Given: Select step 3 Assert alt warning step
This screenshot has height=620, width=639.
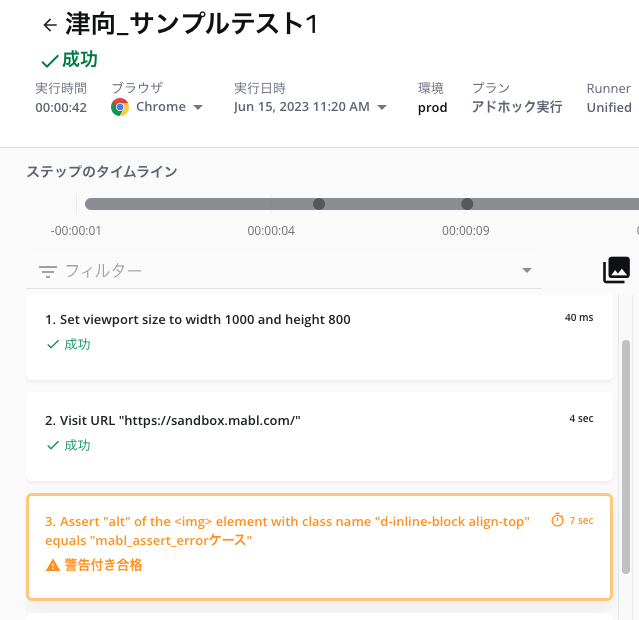Looking at the screenshot, I should coord(319,547).
